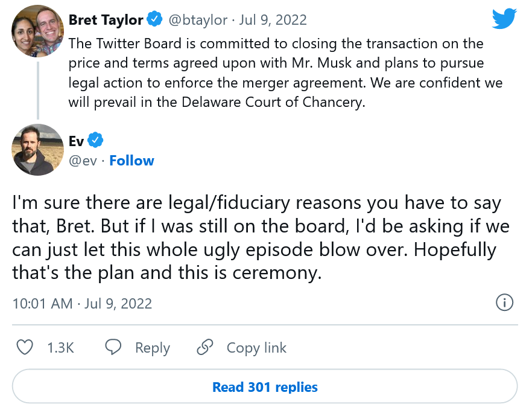Click the @btaylor handle
532x413 pixels.
point(197,20)
